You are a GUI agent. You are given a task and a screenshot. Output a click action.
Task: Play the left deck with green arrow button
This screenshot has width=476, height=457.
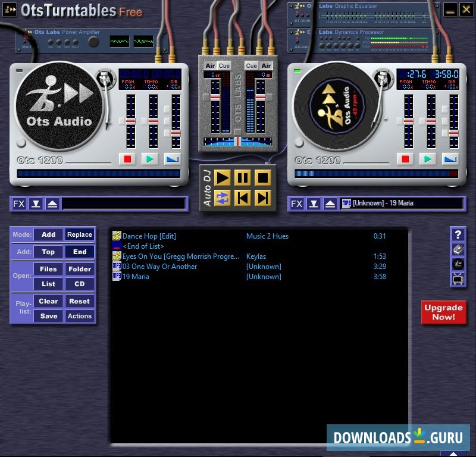point(150,159)
